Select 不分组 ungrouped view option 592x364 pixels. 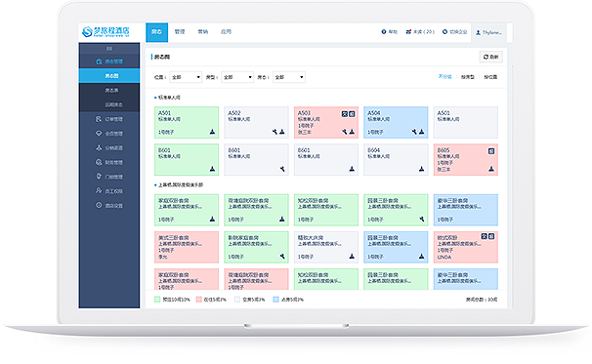(444, 76)
